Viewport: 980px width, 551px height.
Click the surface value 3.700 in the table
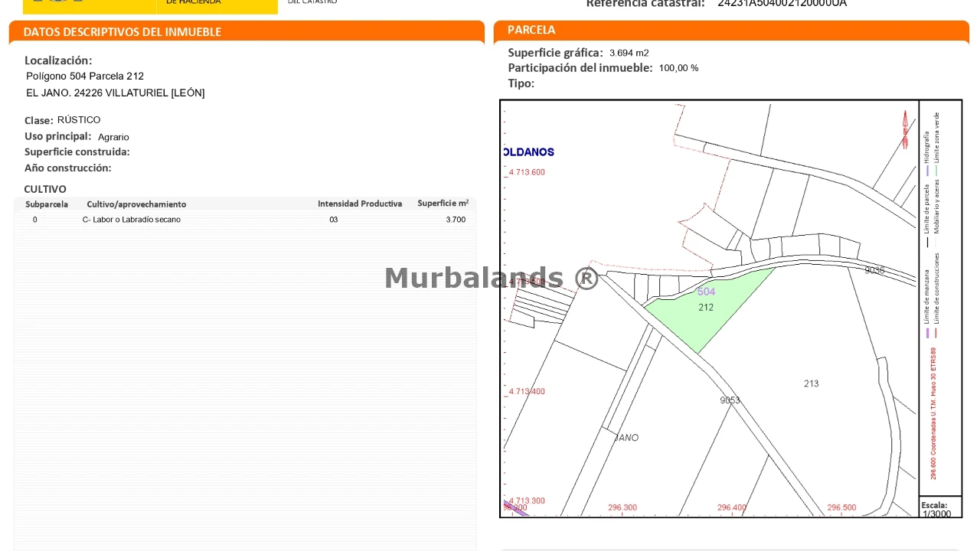[x=456, y=220]
